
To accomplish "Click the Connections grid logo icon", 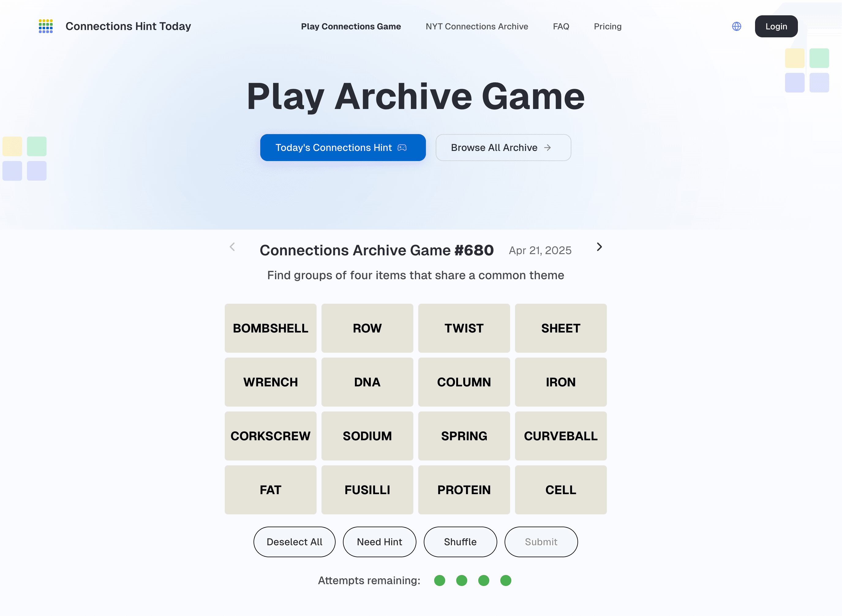I will [x=46, y=26].
